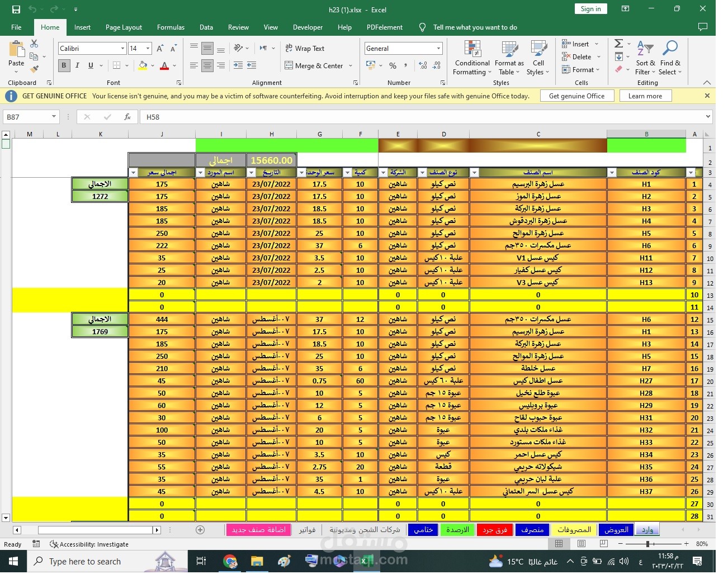Toggle Middle Align vertical alignment
Viewport: 728px width, 579px height.
tap(207, 49)
